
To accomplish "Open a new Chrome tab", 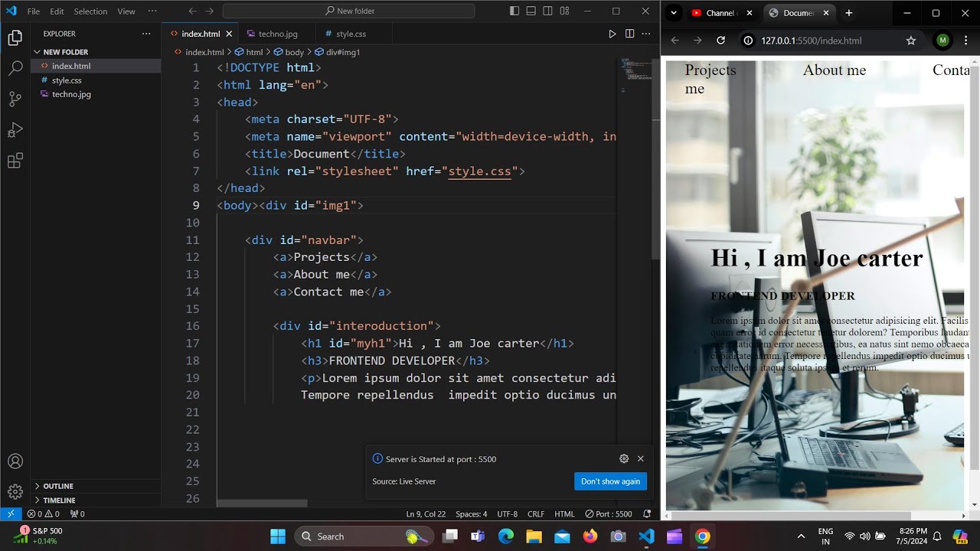I will point(849,13).
